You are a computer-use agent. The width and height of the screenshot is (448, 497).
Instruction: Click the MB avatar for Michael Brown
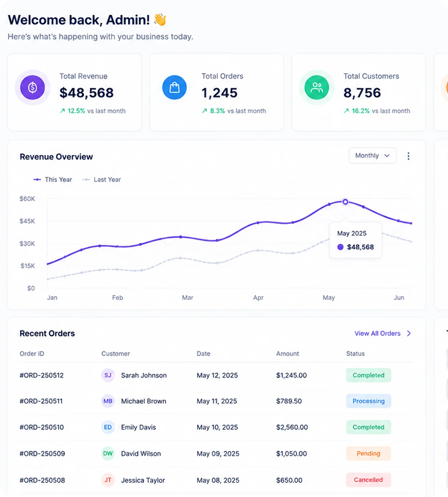pyautogui.click(x=108, y=401)
